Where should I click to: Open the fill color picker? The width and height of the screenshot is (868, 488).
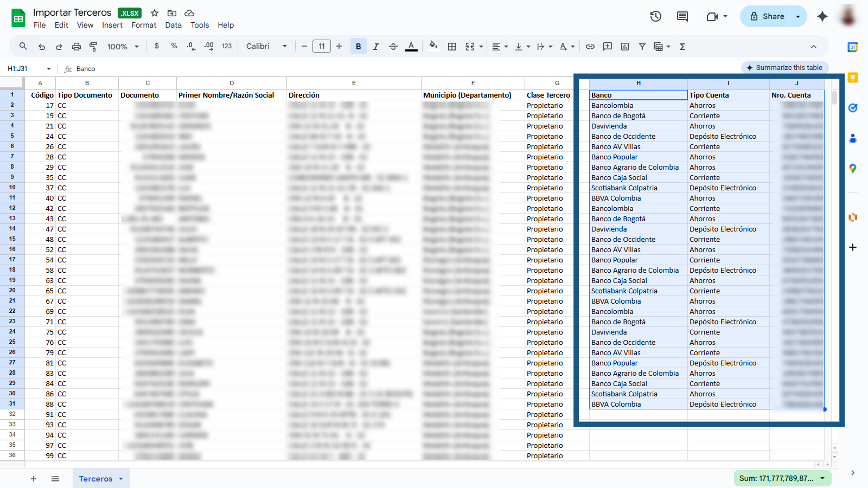click(x=433, y=46)
